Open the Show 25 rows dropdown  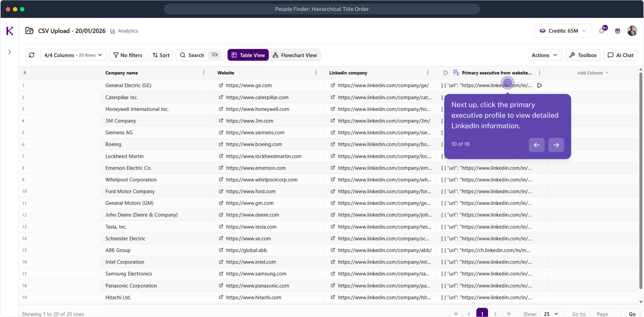[551, 313]
